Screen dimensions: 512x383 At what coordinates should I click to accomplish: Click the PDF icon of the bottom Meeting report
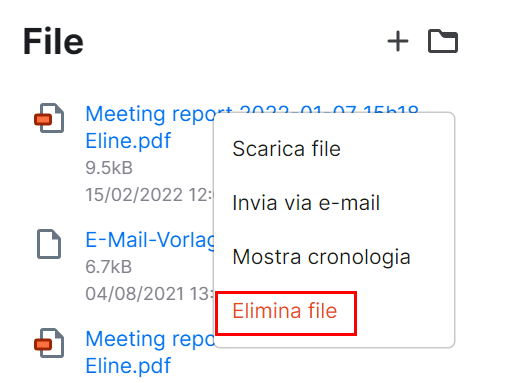[49, 343]
